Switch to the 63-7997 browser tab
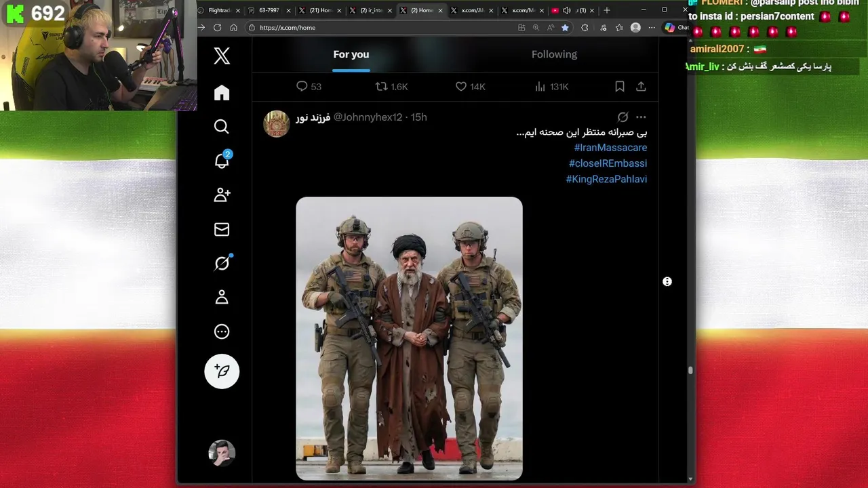The height and width of the screenshot is (488, 868). click(x=269, y=10)
